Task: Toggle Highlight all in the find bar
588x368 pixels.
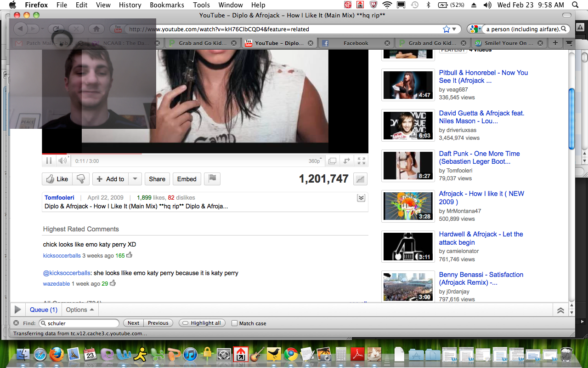Action: click(201, 323)
